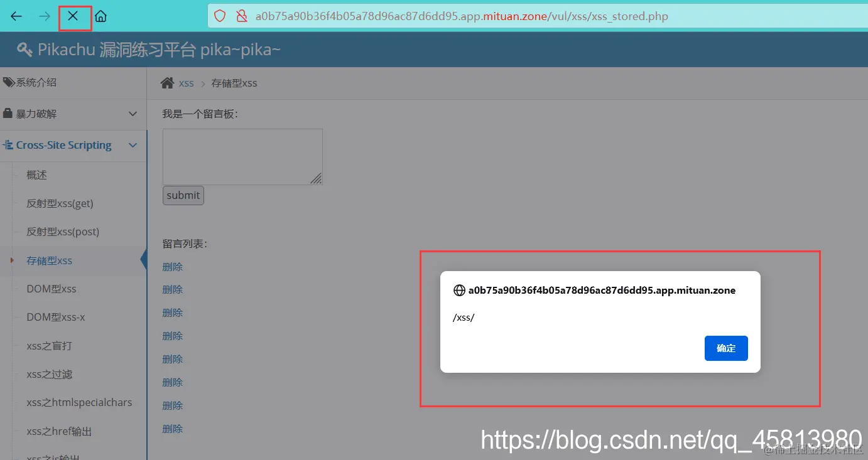Click the tag icon next to 系统介绍
Image resolution: width=868 pixels, height=460 pixels.
(x=8, y=82)
